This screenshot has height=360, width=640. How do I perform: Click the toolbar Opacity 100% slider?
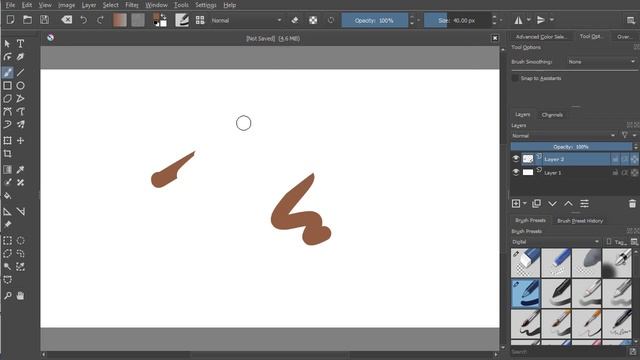tap(375, 20)
